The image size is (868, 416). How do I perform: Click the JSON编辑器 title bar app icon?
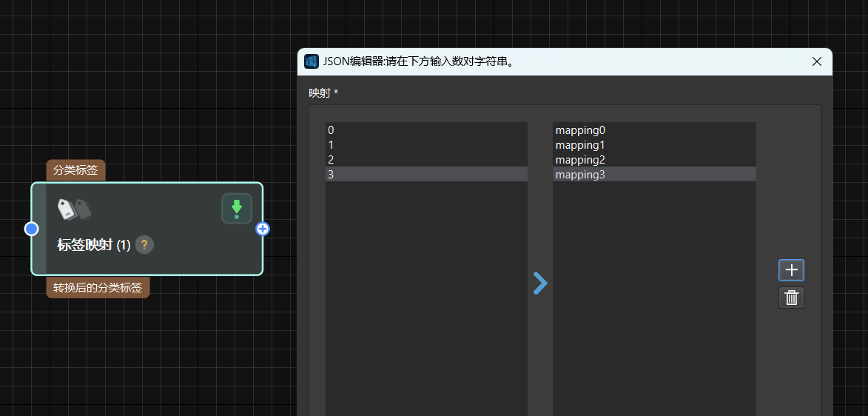pyautogui.click(x=312, y=61)
